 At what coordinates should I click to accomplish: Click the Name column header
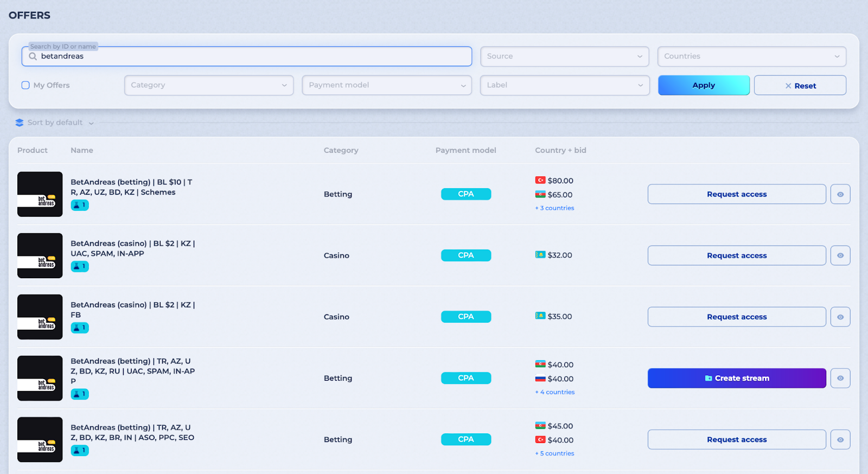82,150
